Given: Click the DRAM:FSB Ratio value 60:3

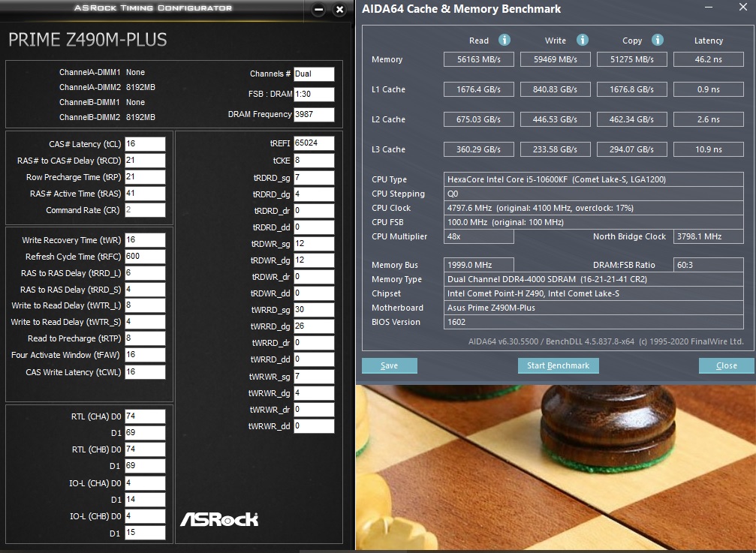Looking at the screenshot, I should pyautogui.click(x=709, y=265).
